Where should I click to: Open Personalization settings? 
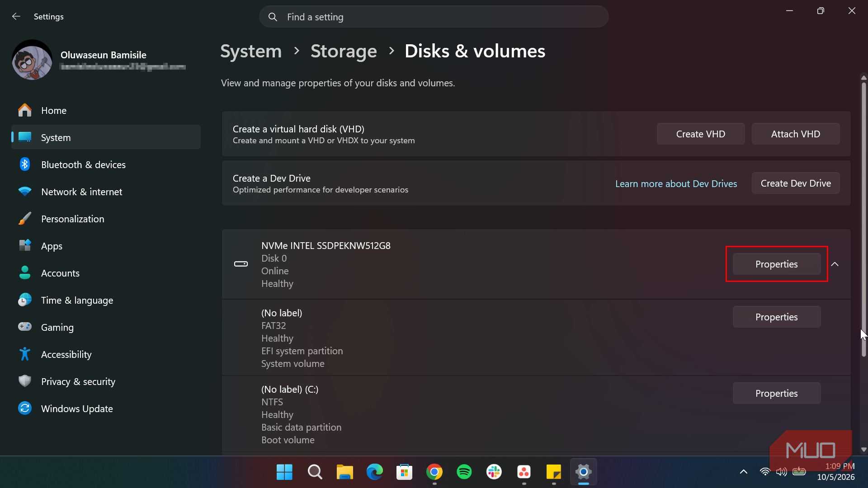(106, 219)
